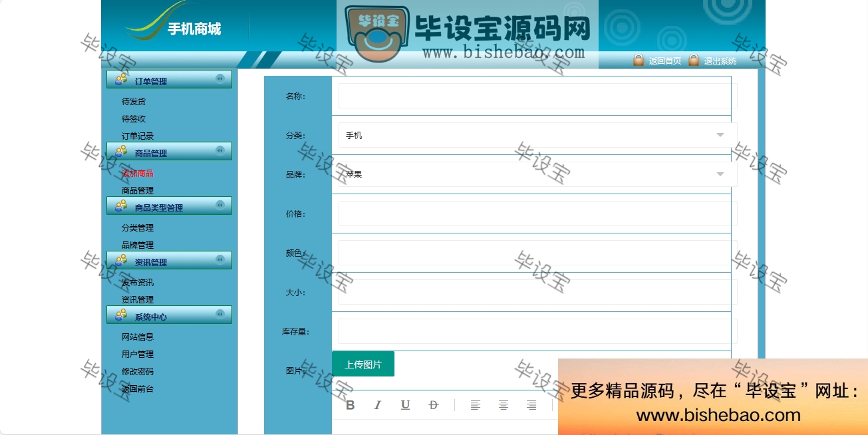Focus the 名称 input field

(537, 96)
